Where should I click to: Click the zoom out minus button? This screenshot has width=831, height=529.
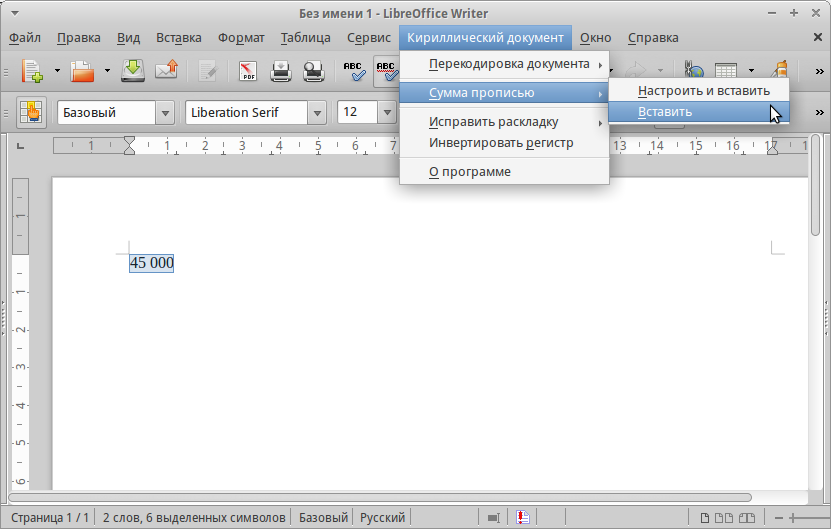[x=779, y=518]
